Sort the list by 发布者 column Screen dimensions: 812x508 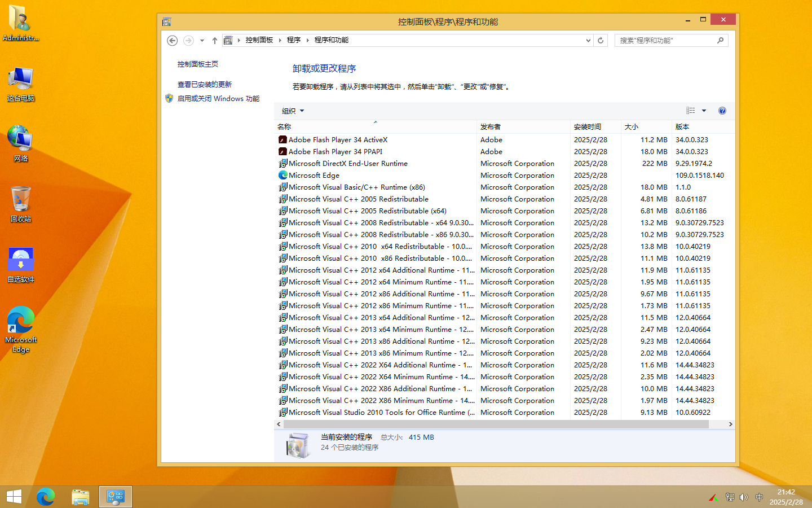[x=491, y=127]
